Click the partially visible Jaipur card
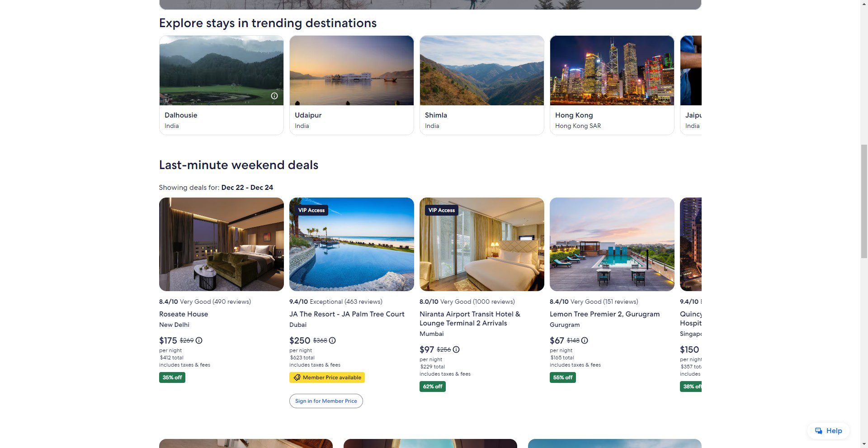Viewport: 868px width, 448px height. point(691,85)
